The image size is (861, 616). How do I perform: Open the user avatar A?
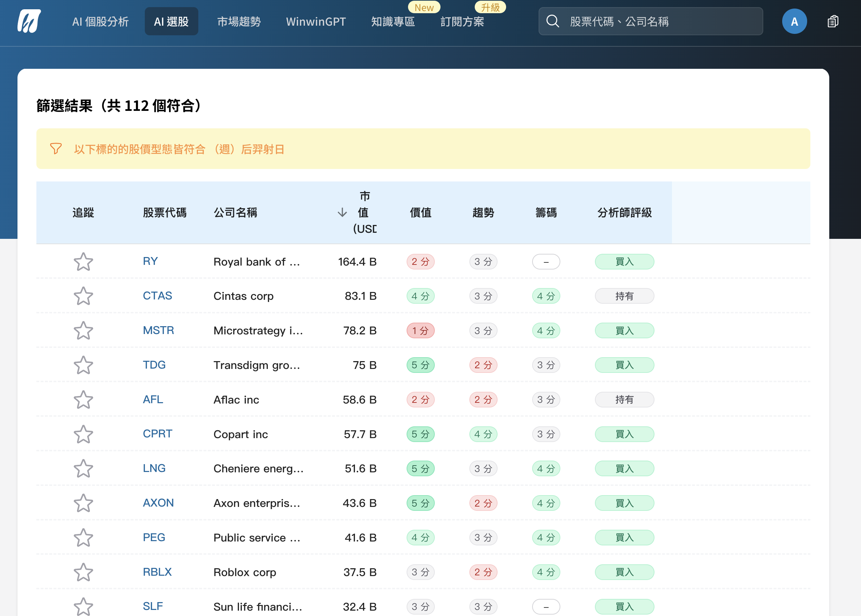pos(794,21)
